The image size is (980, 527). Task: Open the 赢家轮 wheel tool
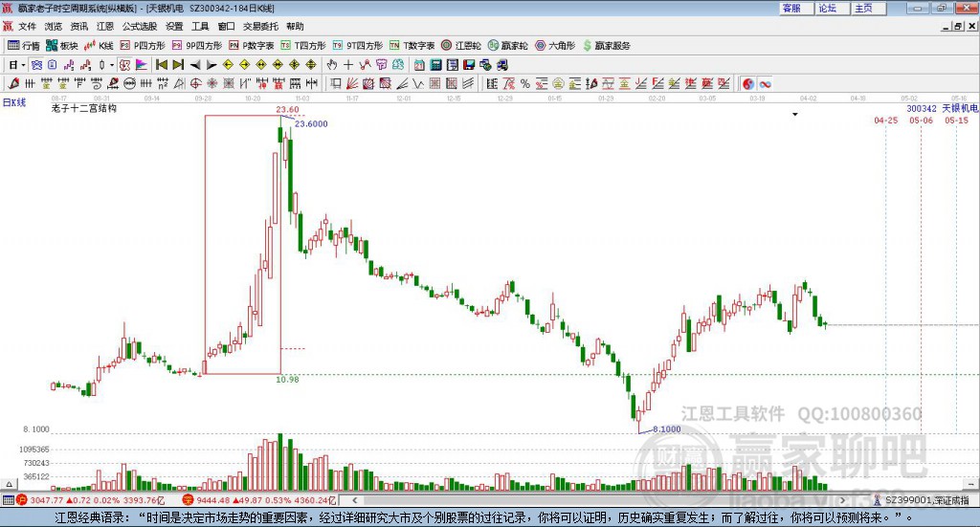[x=508, y=46]
